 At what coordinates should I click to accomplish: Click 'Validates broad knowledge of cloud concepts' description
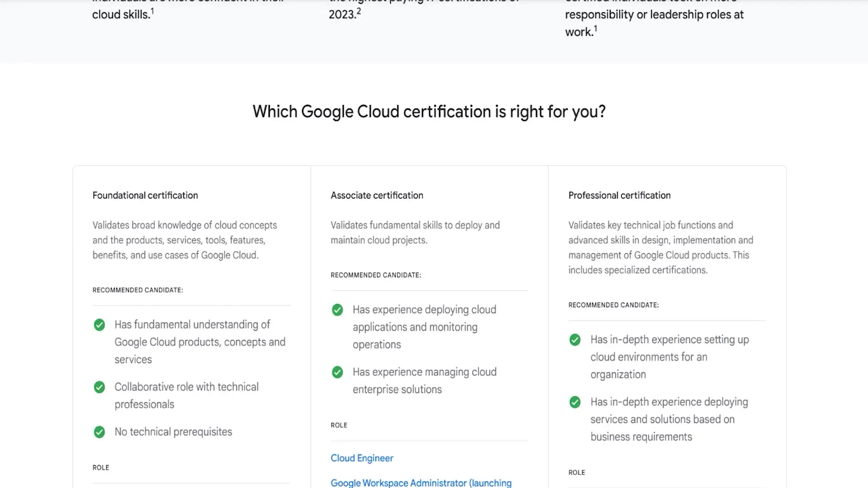pyautogui.click(x=185, y=240)
